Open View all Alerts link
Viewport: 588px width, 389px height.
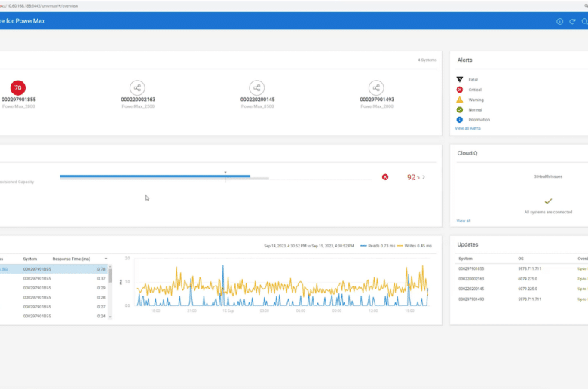click(467, 128)
